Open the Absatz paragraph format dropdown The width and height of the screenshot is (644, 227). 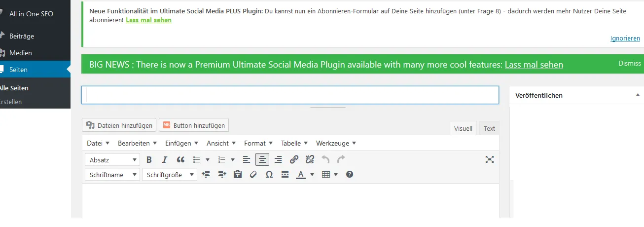coord(112,160)
